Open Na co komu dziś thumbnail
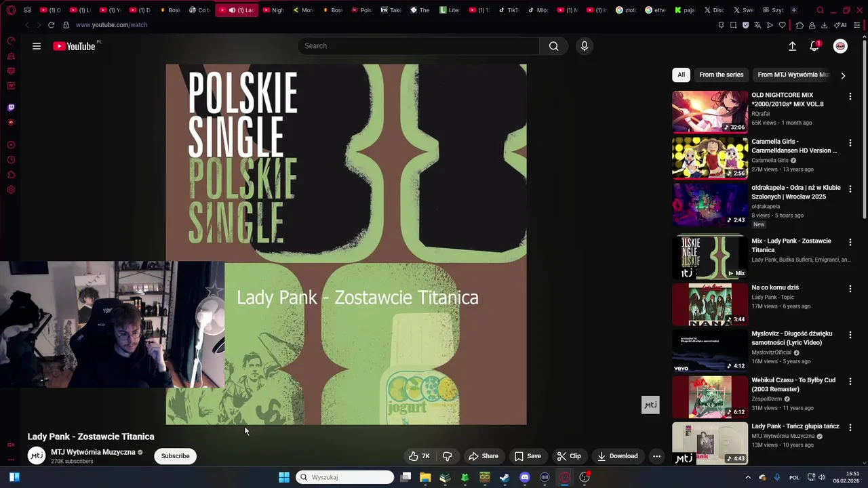The image size is (868, 488). [710, 304]
